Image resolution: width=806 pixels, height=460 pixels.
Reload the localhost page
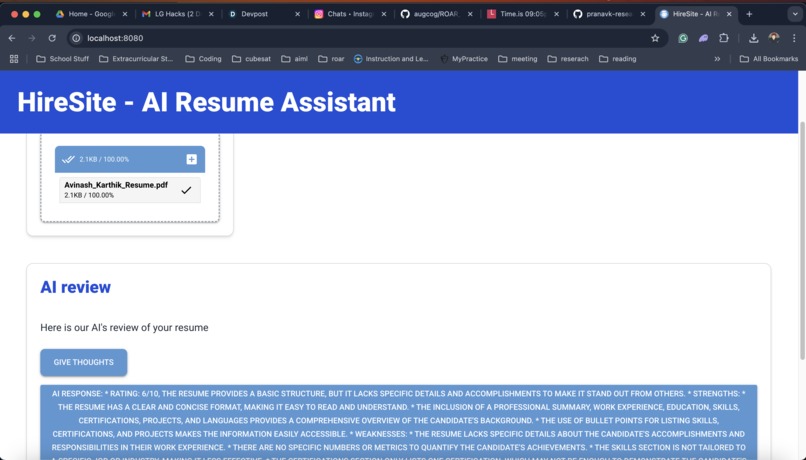pos(52,38)
